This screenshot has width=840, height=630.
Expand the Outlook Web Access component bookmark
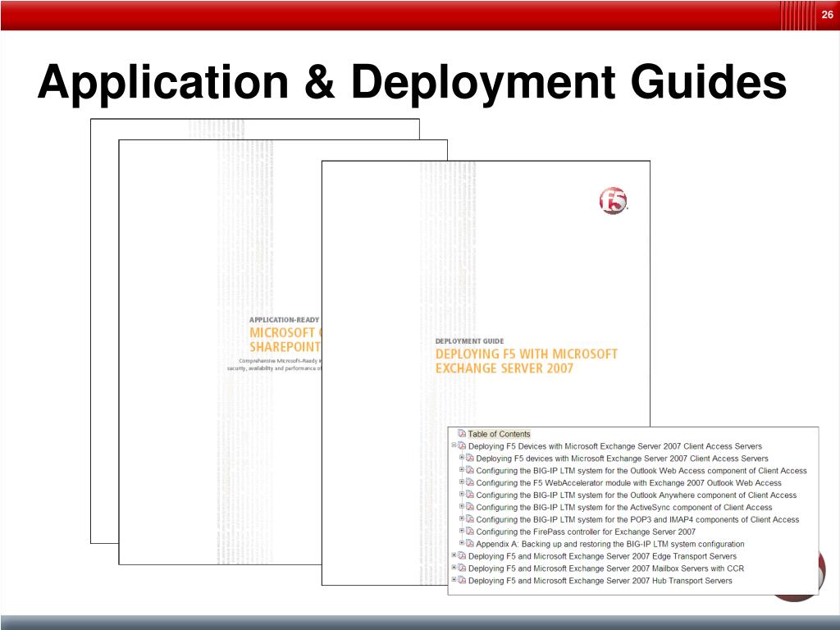pyautogui.click(x=462, y=470)
